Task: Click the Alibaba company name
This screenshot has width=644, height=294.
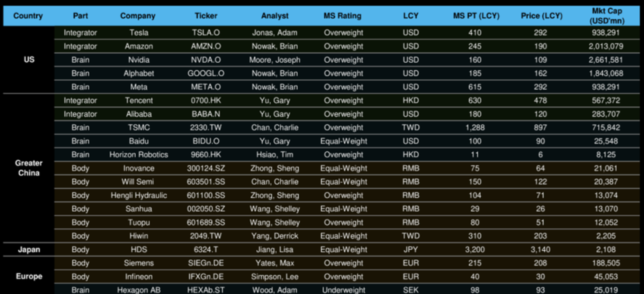Action: tap(139, 114)
